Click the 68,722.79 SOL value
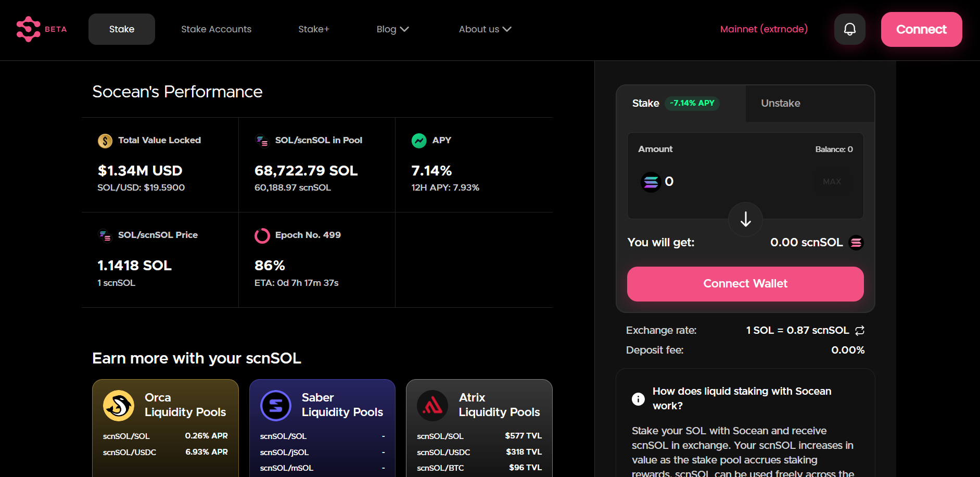This screenshot has width=980, height=477. pos(306,171)
